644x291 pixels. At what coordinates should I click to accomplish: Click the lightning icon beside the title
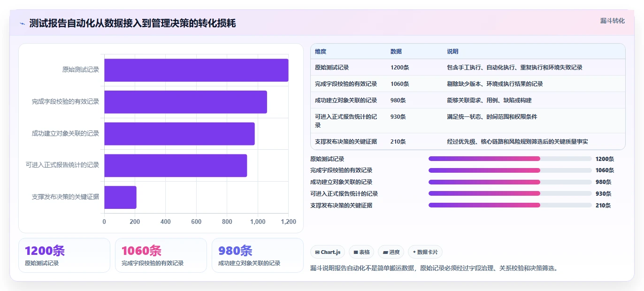[22, 23]
